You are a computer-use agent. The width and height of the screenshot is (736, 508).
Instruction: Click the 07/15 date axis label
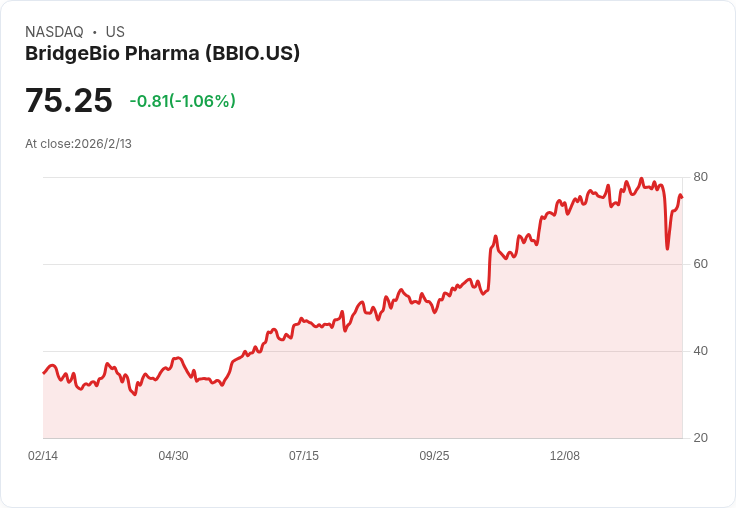(304, 456)
